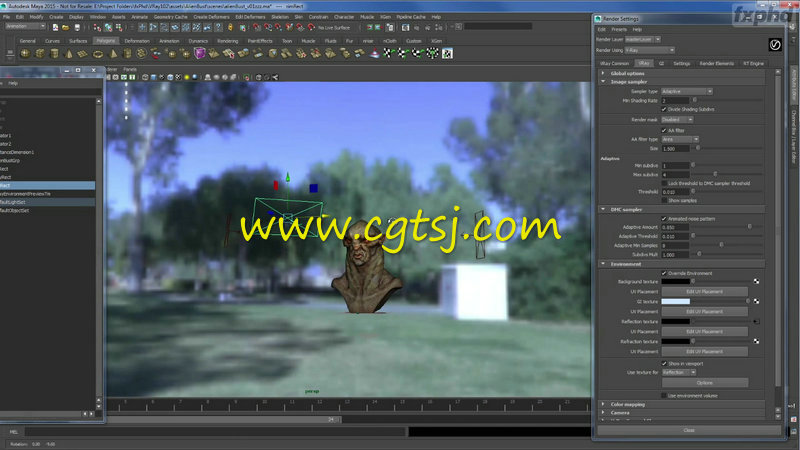Click the Options button in Environment section
The width and height of the screenshot is (800, 450).
pyautogui.click(x=705, y=382)
